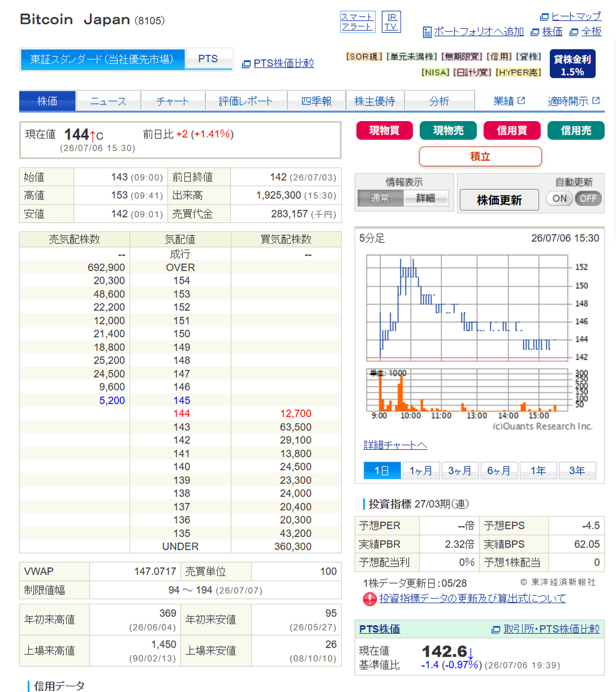Screen dimensions: 616x692
Task: Open PTS株価比較 link
Action: click(x=284, y=63)
